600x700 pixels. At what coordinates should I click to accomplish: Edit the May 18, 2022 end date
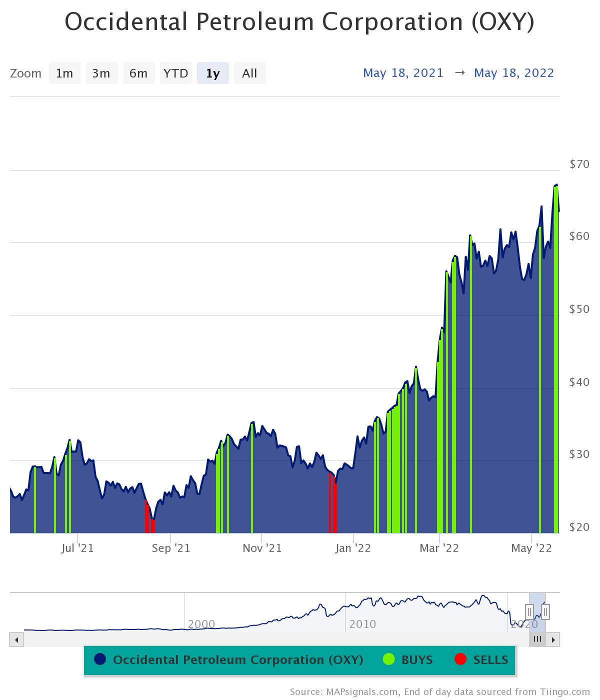point(514,73)
